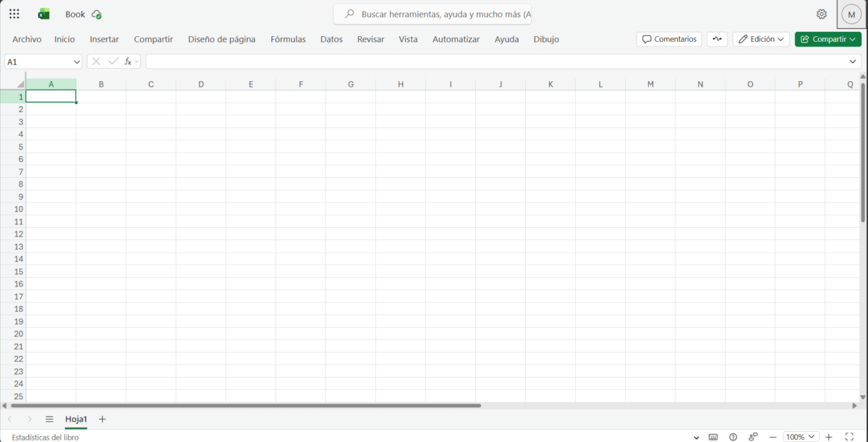Viewport: 868px width, 442px height.
Task: Click the cloud saved status icon
Action: click(x=96, y=14)
